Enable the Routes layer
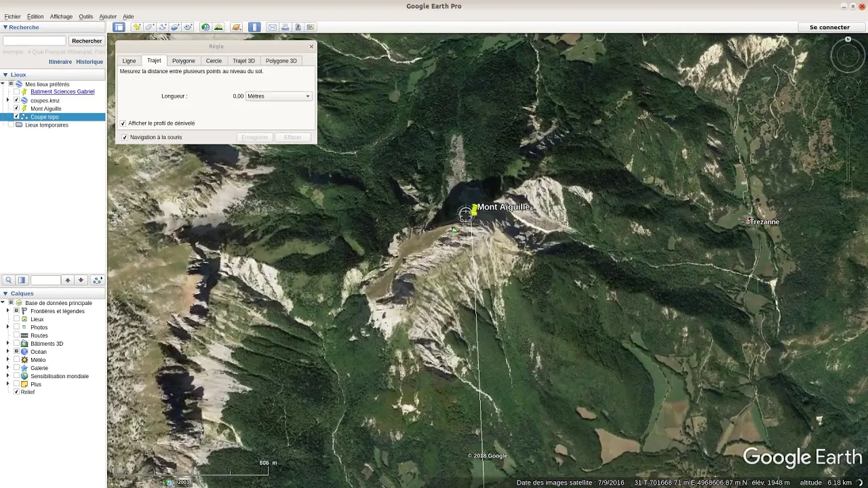 tap(16, 335)
